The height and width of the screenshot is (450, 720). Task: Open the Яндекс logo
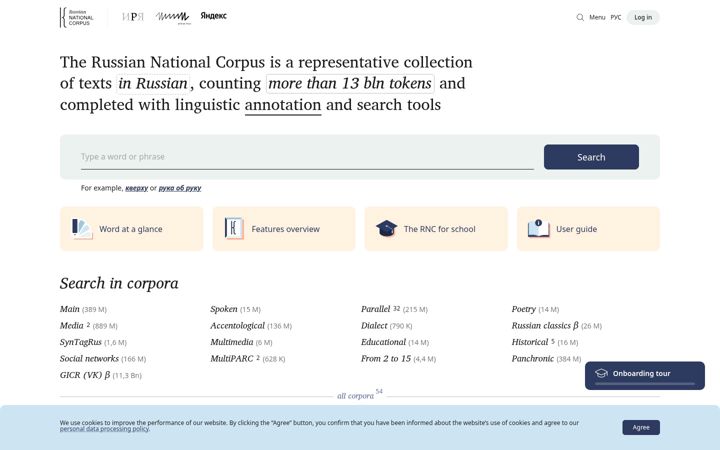(214, 16)
